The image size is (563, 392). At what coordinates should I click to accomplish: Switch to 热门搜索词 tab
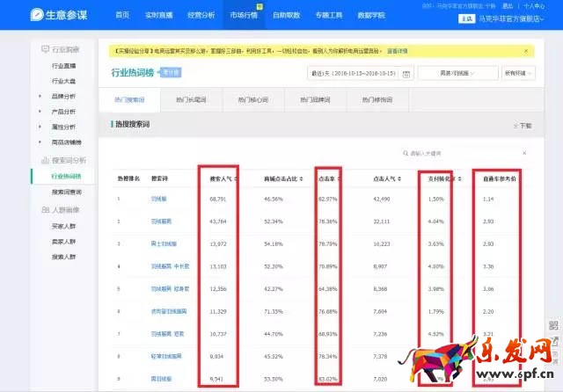[x=129, y=99]
